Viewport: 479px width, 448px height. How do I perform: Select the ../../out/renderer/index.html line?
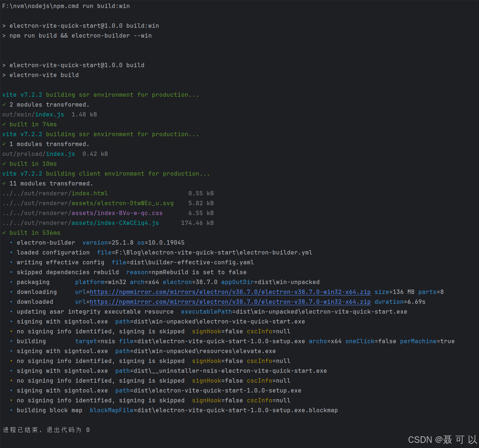(108, 194)
